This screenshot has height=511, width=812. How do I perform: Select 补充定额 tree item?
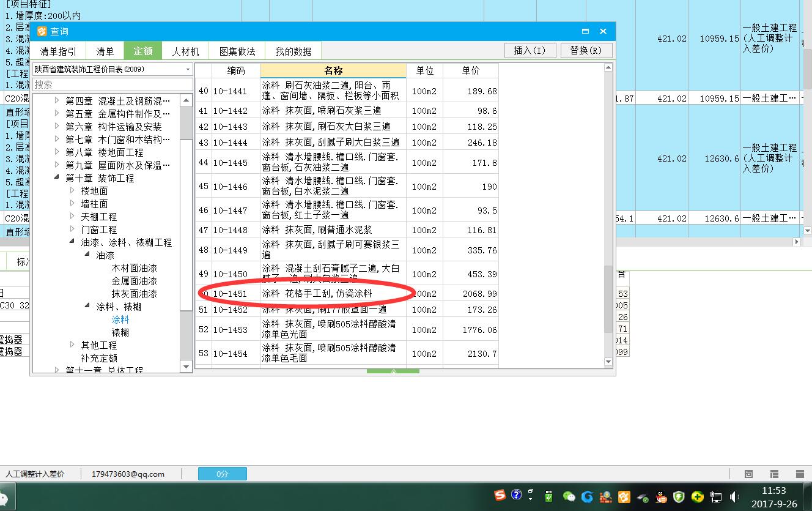(x=99, y=358)
